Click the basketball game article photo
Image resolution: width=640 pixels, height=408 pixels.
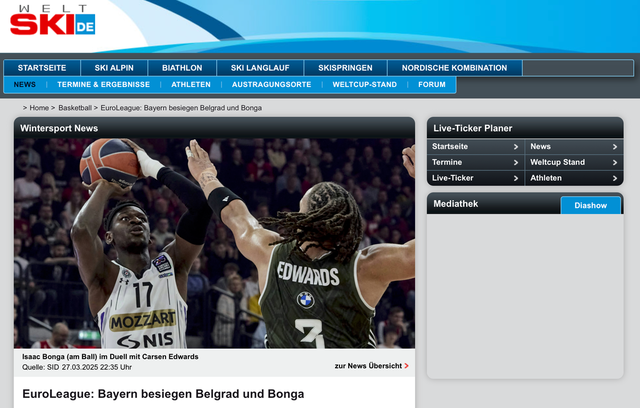(x=214, y=243)
